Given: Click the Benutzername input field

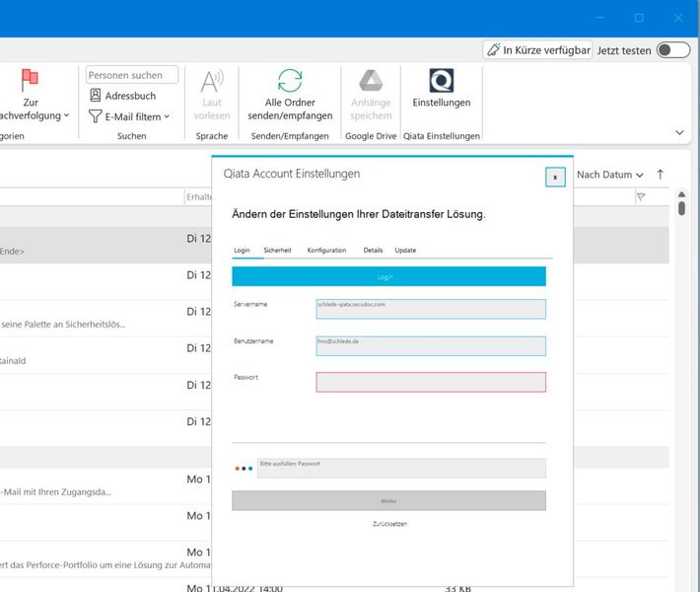Looking at the screenshot, I should [431, 345].
